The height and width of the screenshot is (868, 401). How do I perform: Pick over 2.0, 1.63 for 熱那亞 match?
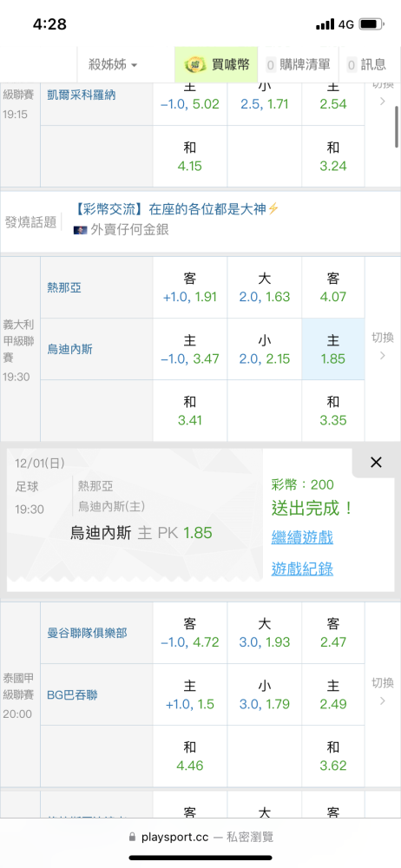[x=265, y=287]
